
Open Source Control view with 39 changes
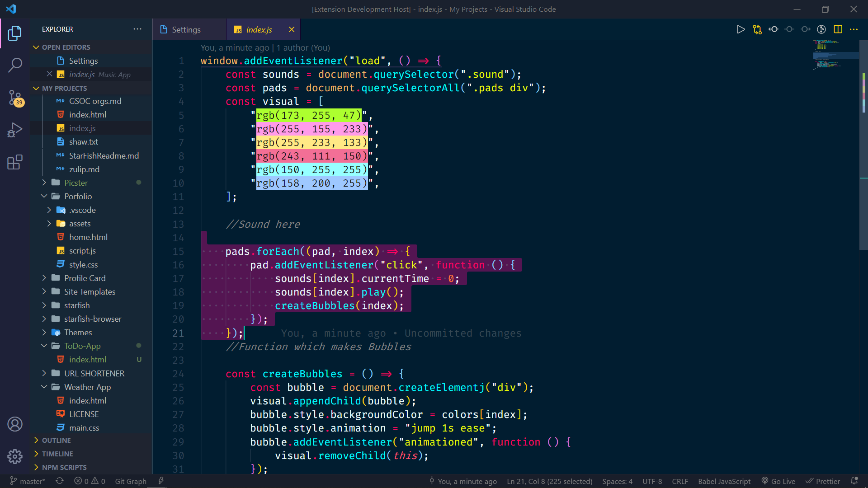click(x=15, y=98)
